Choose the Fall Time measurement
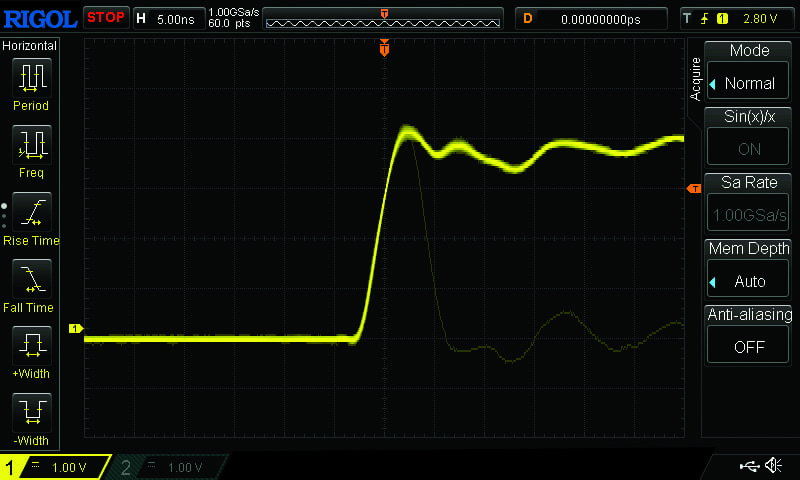The width and height of the screenshot is (800, 480). coord(31,279)
